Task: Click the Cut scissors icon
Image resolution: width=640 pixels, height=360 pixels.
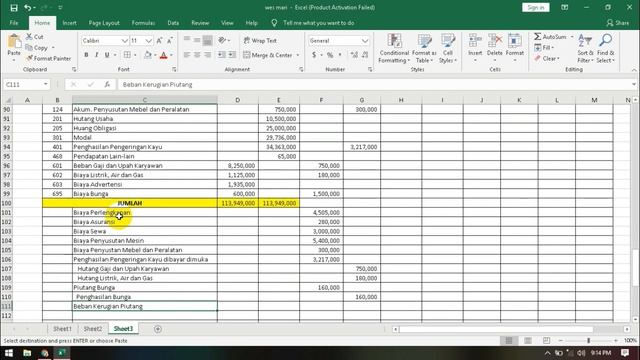Action: [x=29, y=37]
